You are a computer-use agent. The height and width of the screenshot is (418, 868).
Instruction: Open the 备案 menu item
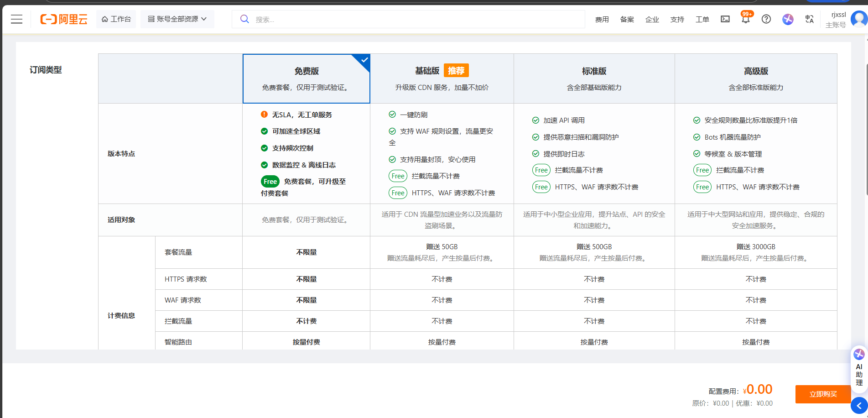pyautogui.click(x=627, y=20)
